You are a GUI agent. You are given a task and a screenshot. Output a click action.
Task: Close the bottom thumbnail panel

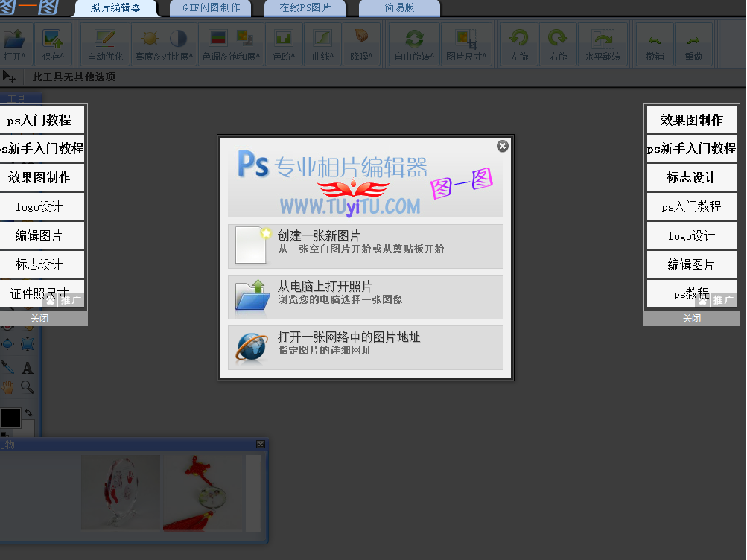pyautogui.click(x=261, y=445)
